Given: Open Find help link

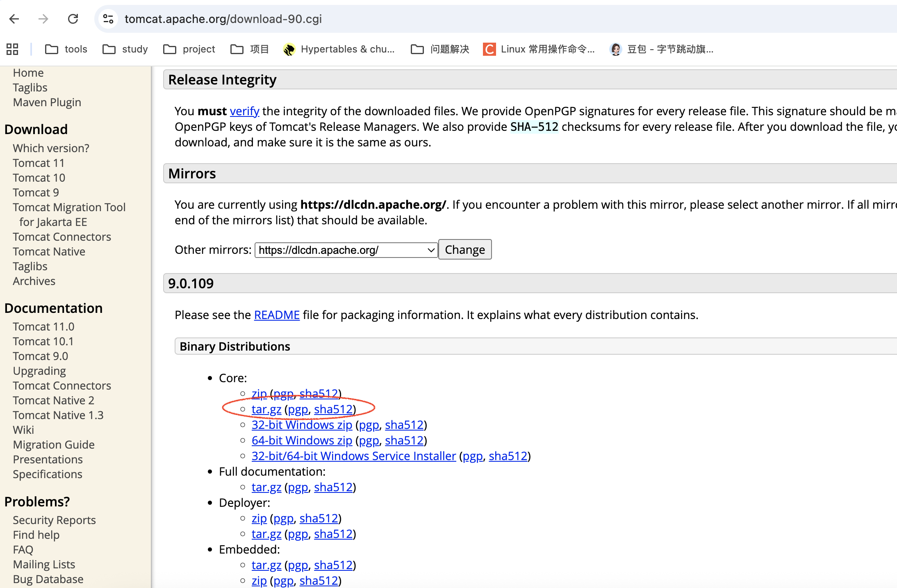Looking at the screenshot, I should 36,535.
